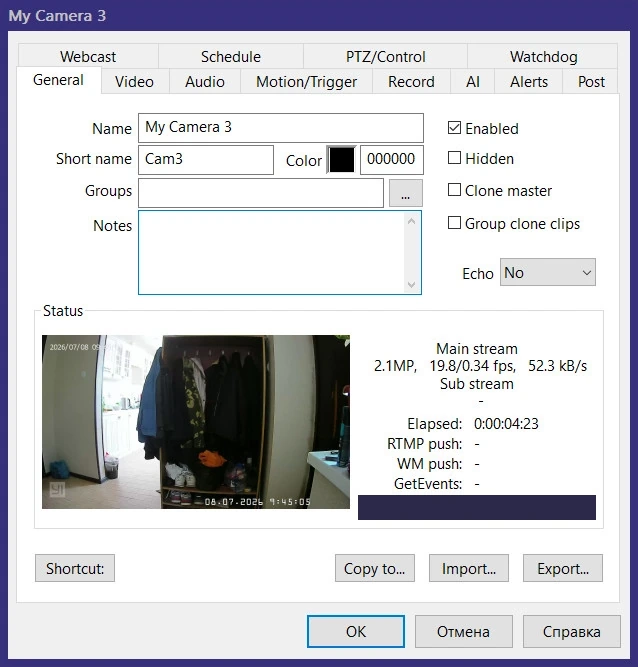Click the 2.1MP resolution value
638x667 pixels.
pos(395,366)
